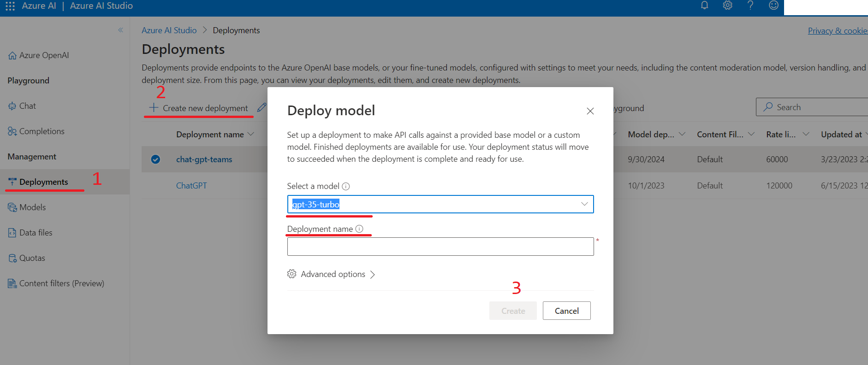Click the search magnifier icon
Viewport: 868px width, 365px height.
point(768,107)
